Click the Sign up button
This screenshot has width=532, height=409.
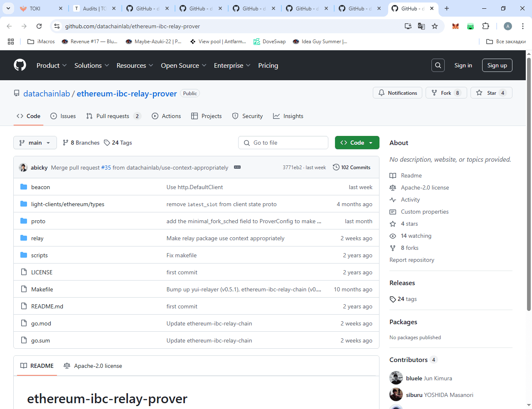[497, 65]
